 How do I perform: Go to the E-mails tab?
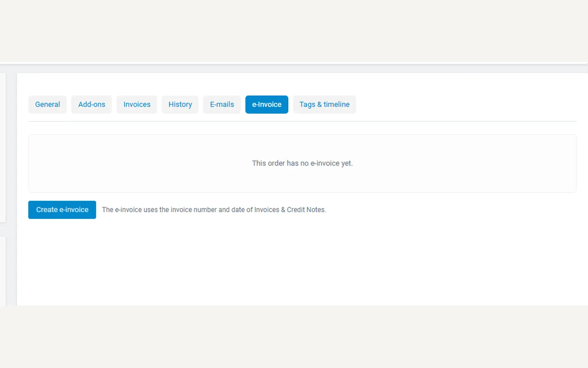(x=222, y=105)
